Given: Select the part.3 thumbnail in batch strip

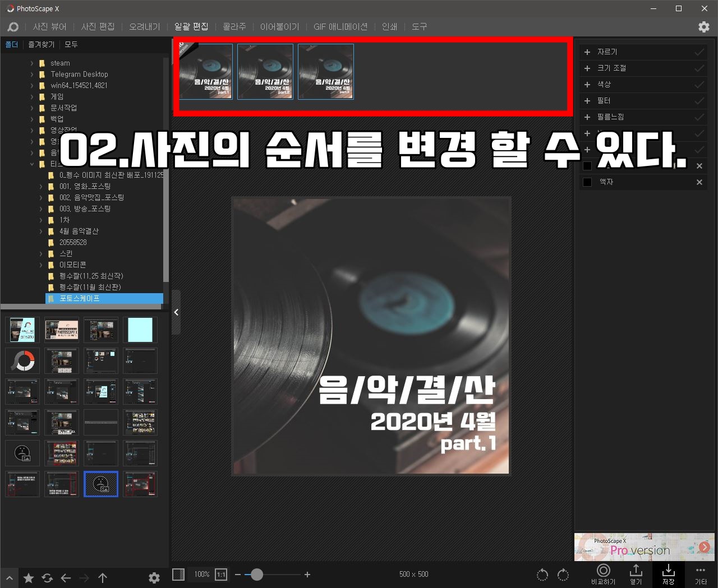Looking at the screenshot, I should pos(326,72).
